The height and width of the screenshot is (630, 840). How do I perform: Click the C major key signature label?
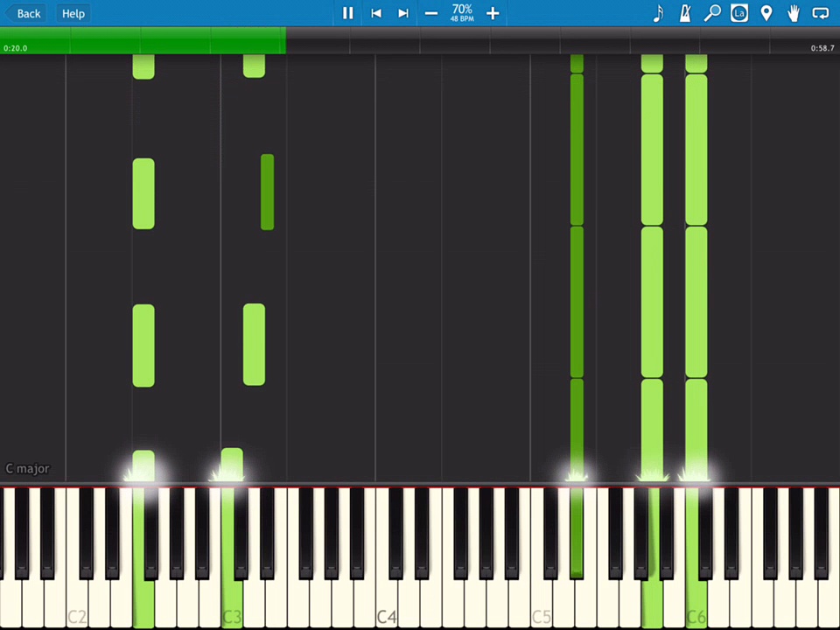point(28,469)
